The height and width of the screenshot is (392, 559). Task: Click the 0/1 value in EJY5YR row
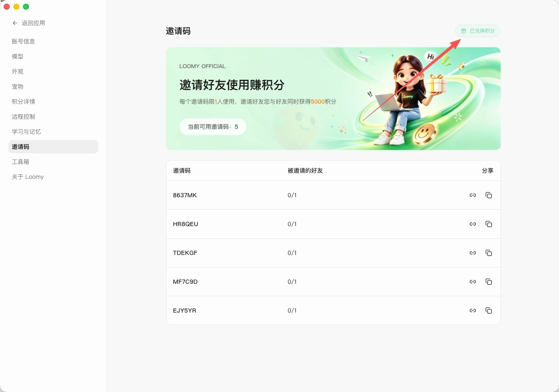pos(292,311)
